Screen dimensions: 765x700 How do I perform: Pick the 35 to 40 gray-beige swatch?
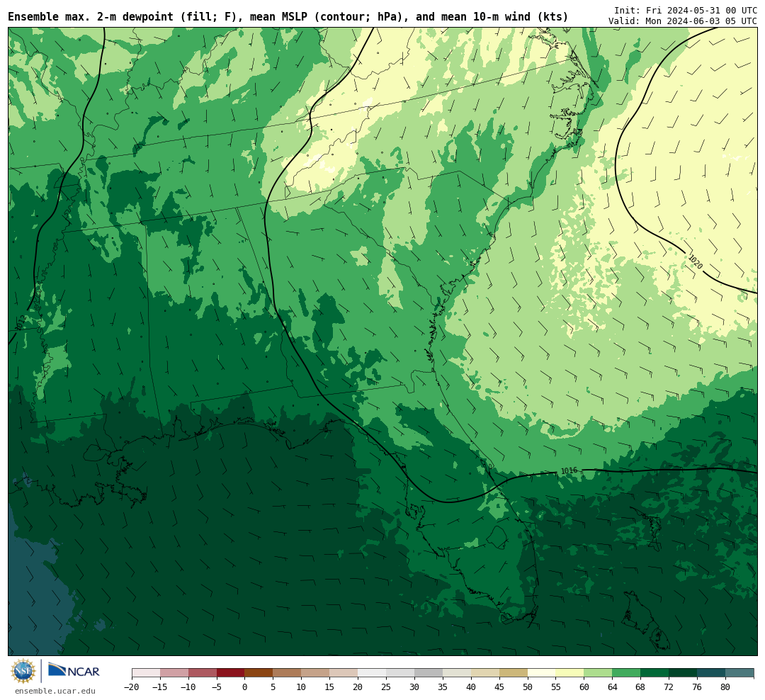pyautogui.click(x=457, y=673)
